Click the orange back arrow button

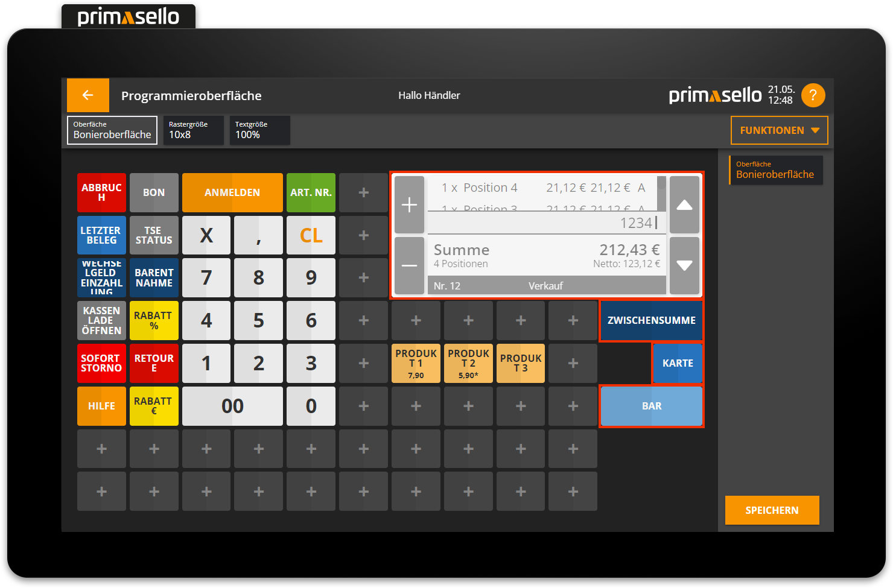(x=88, y=95)
